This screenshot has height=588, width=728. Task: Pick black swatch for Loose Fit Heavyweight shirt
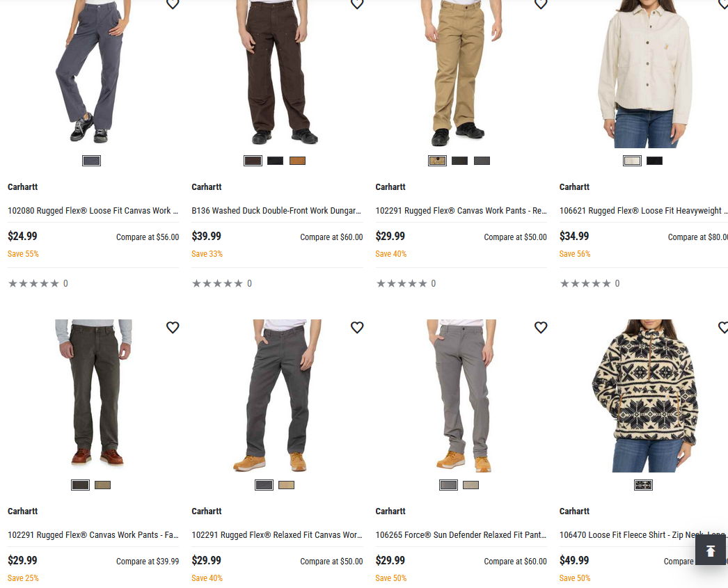click(x=654, y=161)
